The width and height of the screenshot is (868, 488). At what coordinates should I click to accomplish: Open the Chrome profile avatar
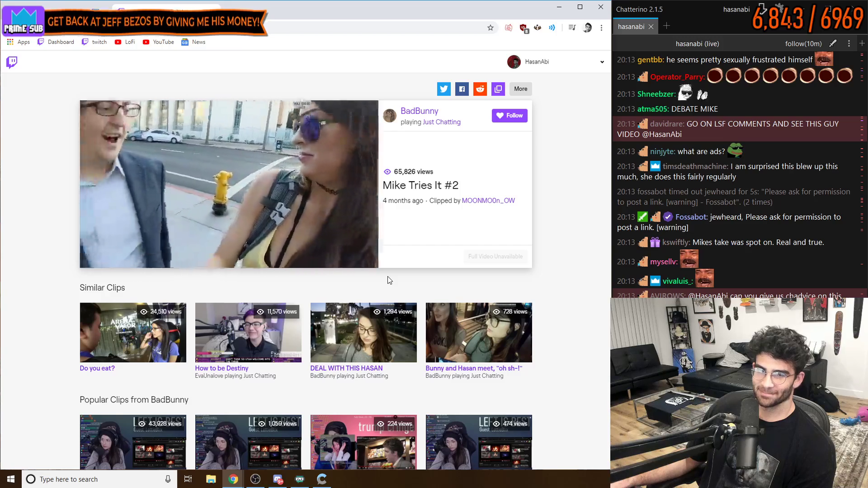[x=587, y=28]
